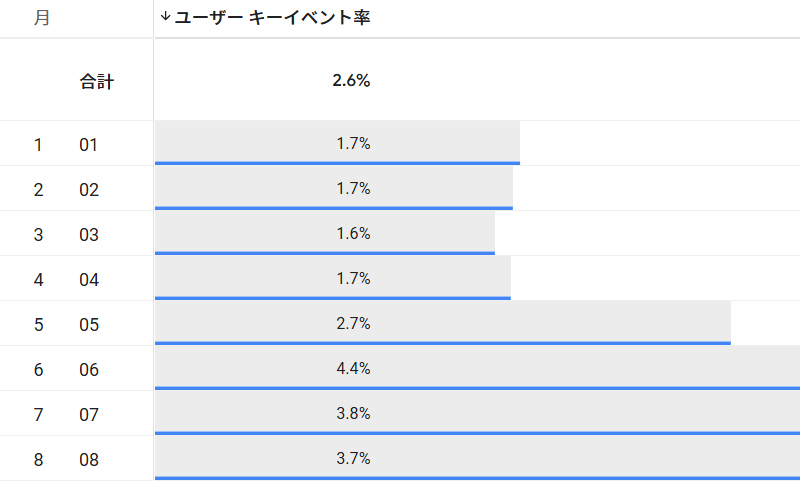The width and height of the screenshot is (800, 494).
Task: Sort by ユーザー キーイベント率 column header
Action: tap(272, 18)
